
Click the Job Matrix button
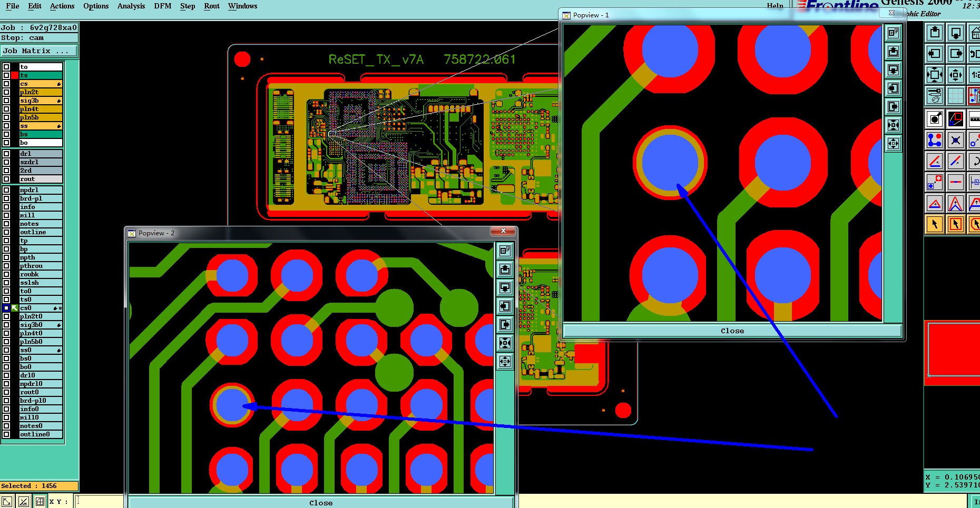[39, 51]
